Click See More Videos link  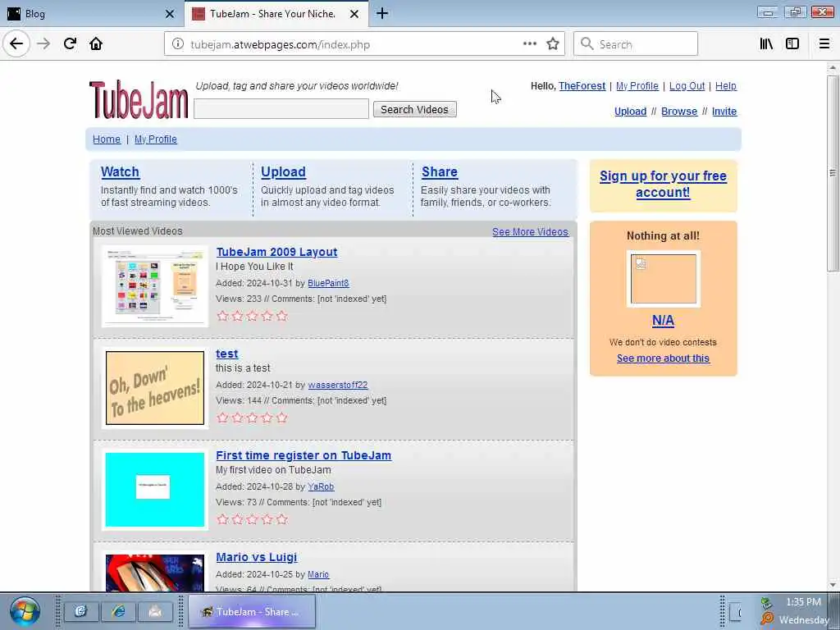(531, 232)
